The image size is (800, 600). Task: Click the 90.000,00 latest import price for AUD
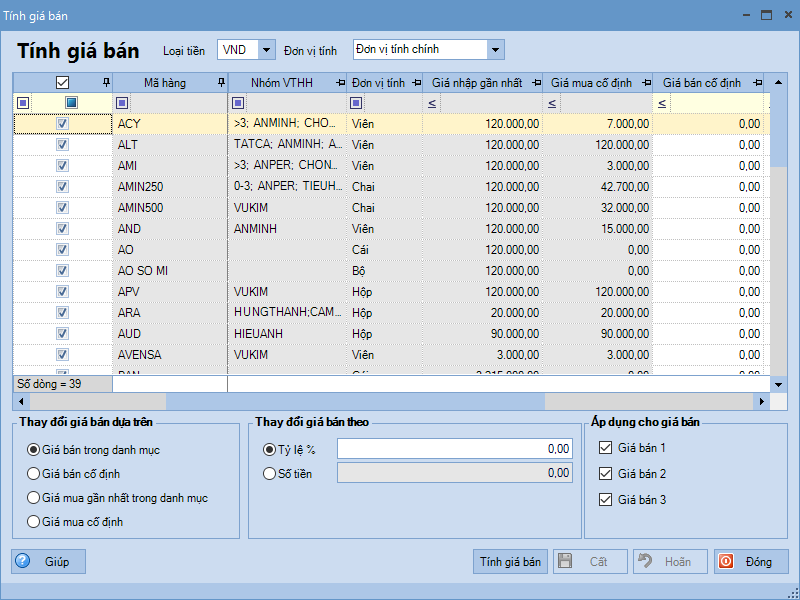[483, 334]
